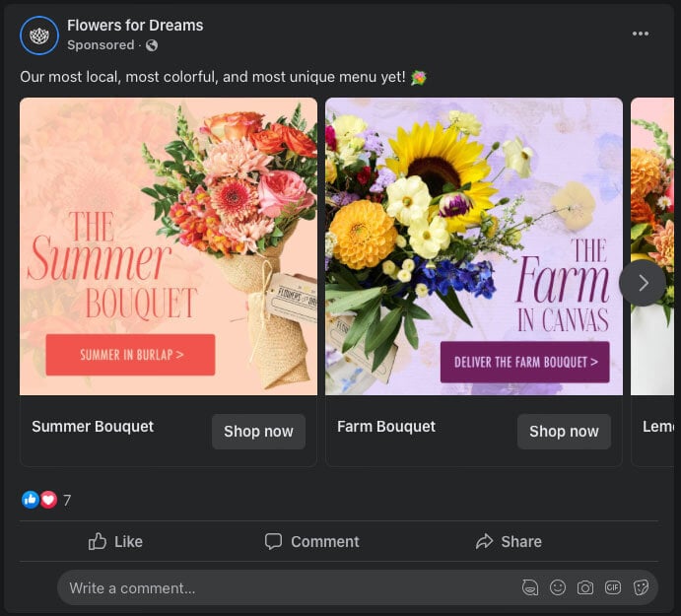681x616 pixels.
Task: Advance carousel with the right arrow
Action: coord(643,283)
